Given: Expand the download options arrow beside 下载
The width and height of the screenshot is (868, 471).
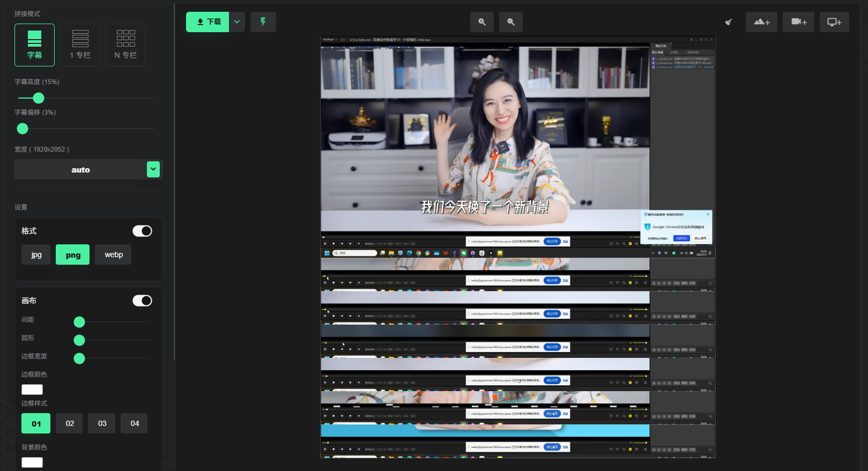Looking at the screenshot, I should coord(237,22).
